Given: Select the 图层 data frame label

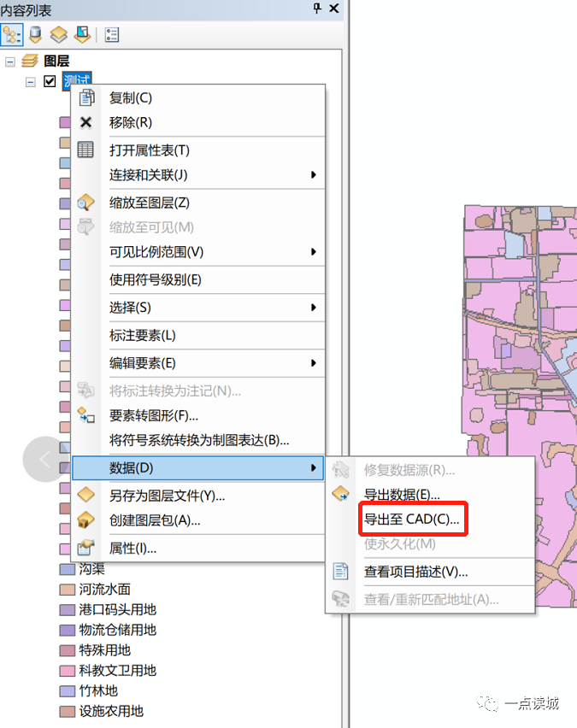Looking at the screenshot, I should [x=56, y=61].
